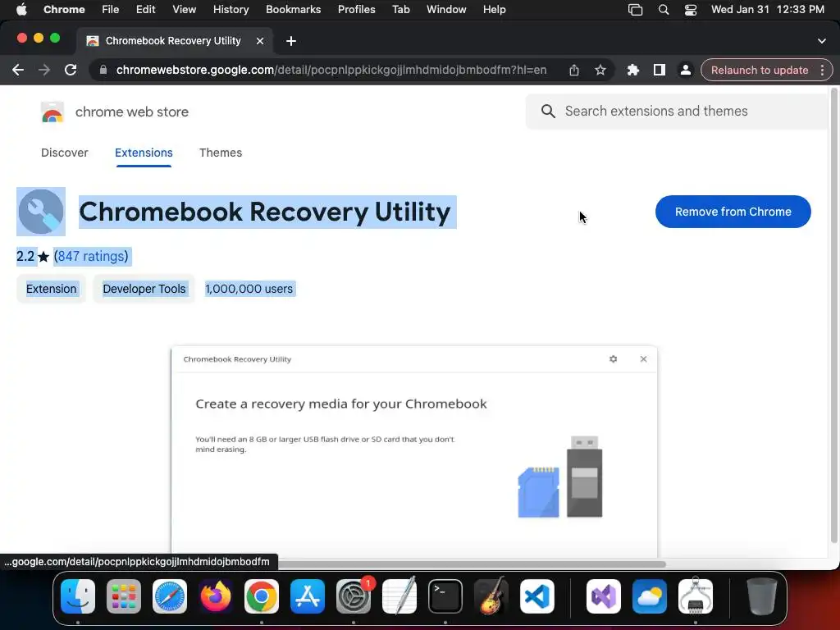Click the settings gear in screenshot preview
The width and height of the screenshot is (840, 630).
coord(613,359)
